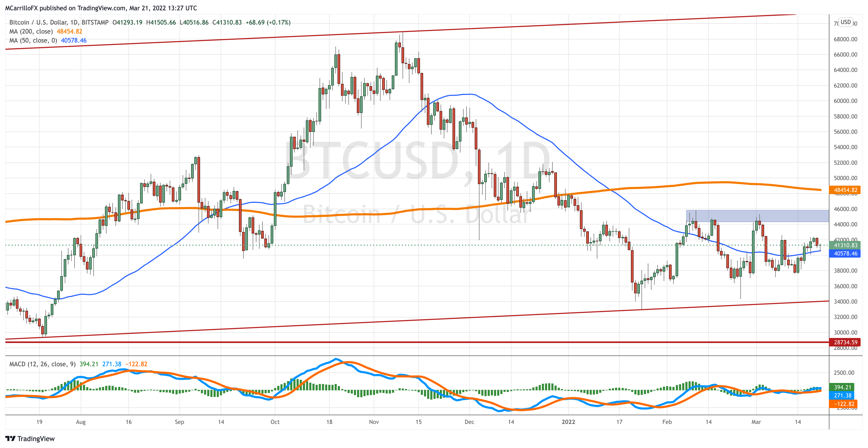
Task: Click the TradingView text in footer
Action: 36,438
